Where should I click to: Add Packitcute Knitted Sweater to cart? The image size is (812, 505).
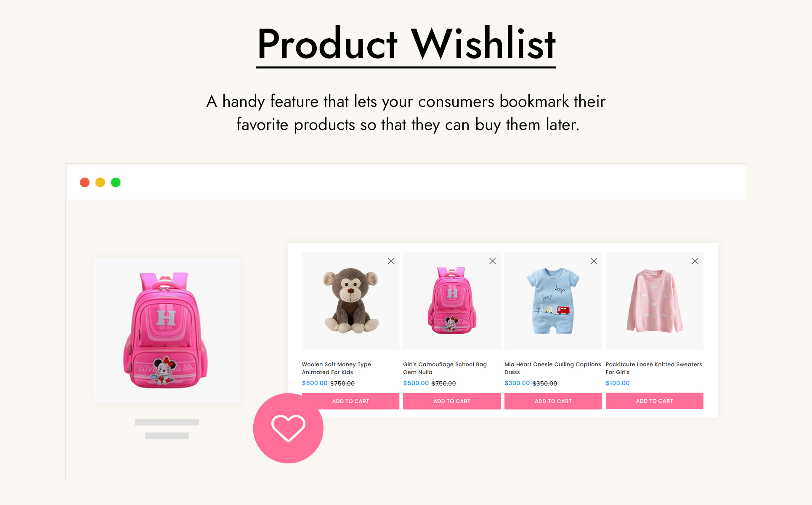655,401
